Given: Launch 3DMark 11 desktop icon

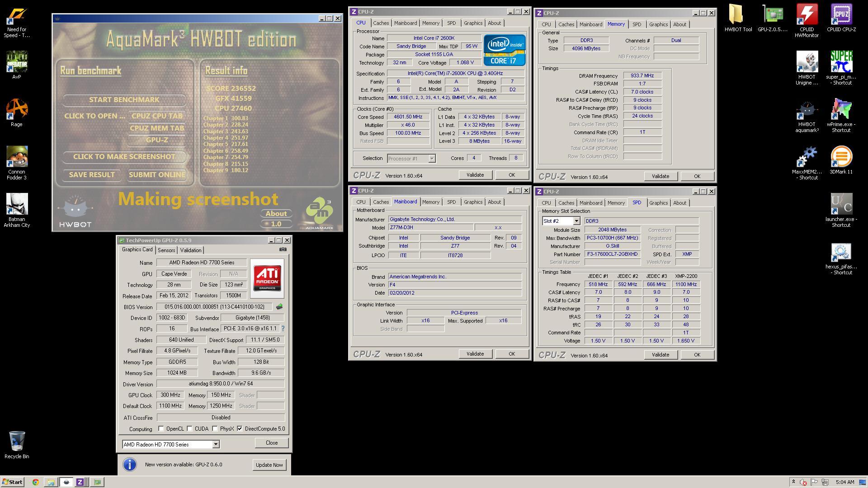Looking at the screenshot, I should pyautogui.click(x=841, y=160).
